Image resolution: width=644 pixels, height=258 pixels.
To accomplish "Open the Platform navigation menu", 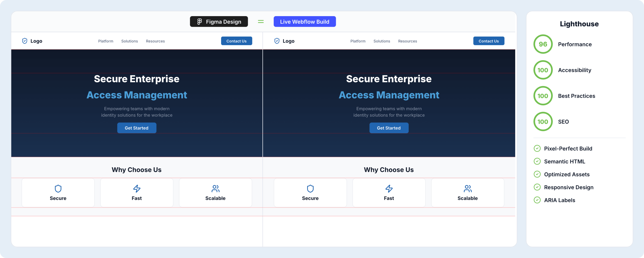I will click(x=106, y=41).
